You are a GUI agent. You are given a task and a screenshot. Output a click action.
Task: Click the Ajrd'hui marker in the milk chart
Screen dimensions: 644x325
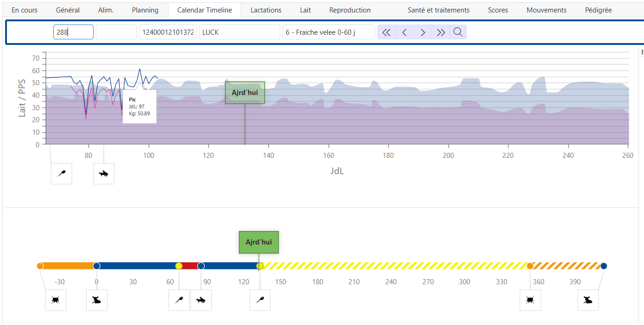coord(245,93)
